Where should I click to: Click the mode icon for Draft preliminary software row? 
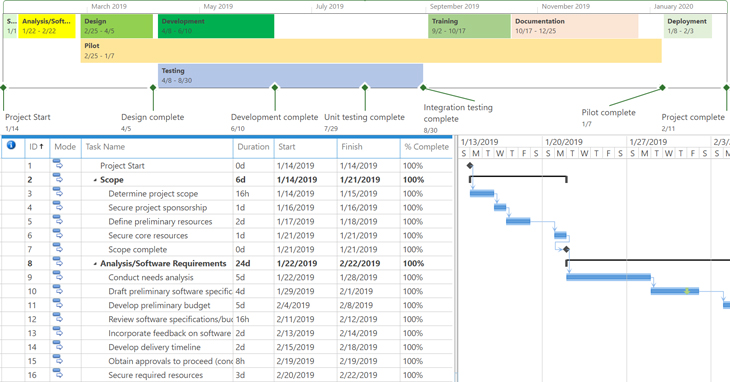pos(58,290)
